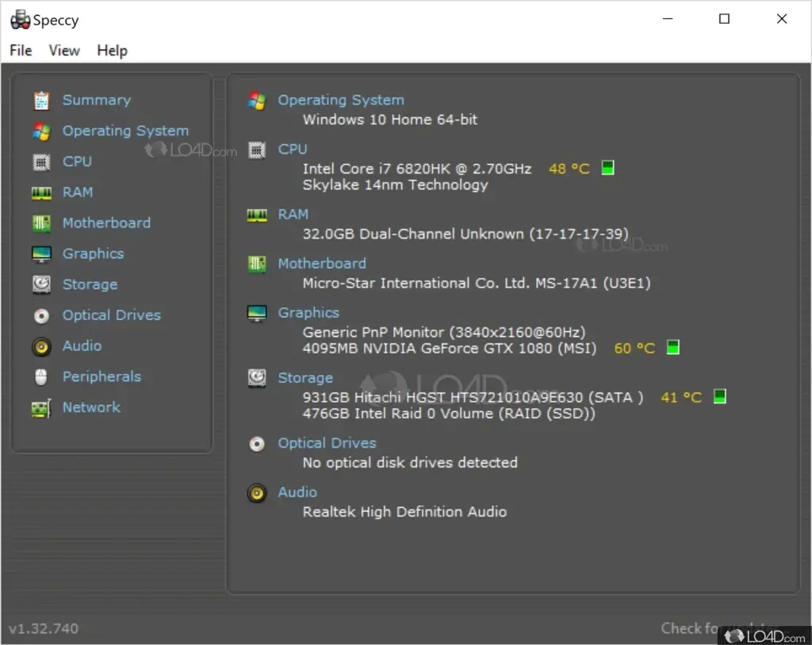This screenshot has height=645, width=812.
Task: Click the Summary clipboard icon in sidebar
Action: click(41, 101)
